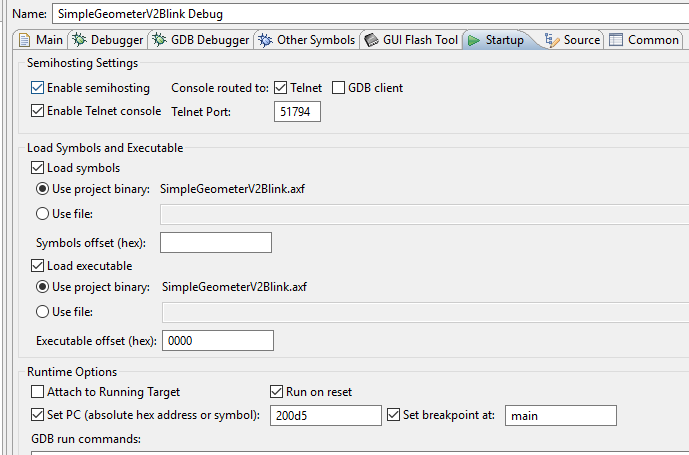689x455 pixels.
Task: Check the GDB client console option
Action: (339, 88)
